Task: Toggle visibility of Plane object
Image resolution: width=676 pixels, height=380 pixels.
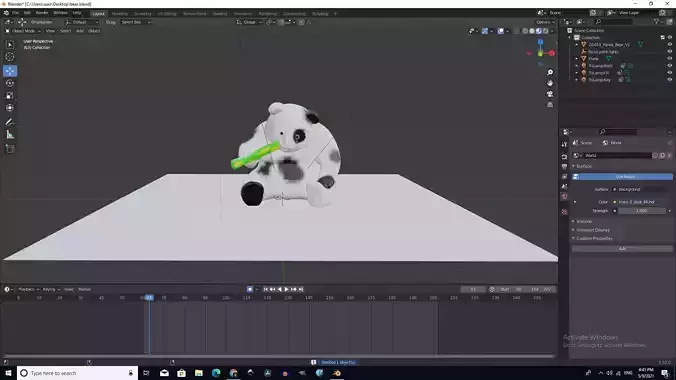Action: (x=670, y=59)
